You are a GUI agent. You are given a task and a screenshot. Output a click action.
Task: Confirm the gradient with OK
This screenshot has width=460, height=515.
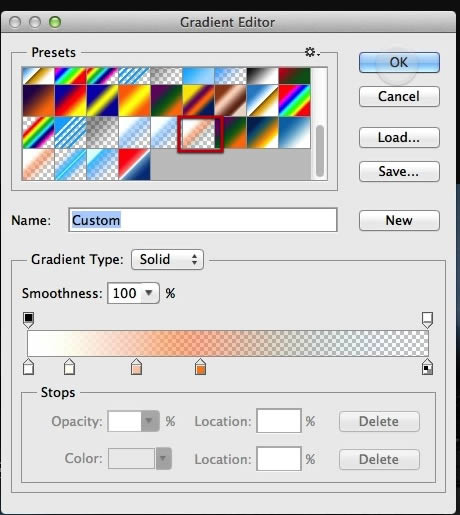click(399, 62)
